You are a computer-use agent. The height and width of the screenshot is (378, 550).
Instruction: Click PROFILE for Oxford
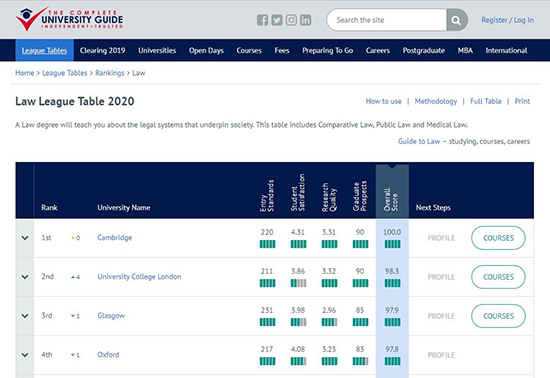tap(441, 355)
